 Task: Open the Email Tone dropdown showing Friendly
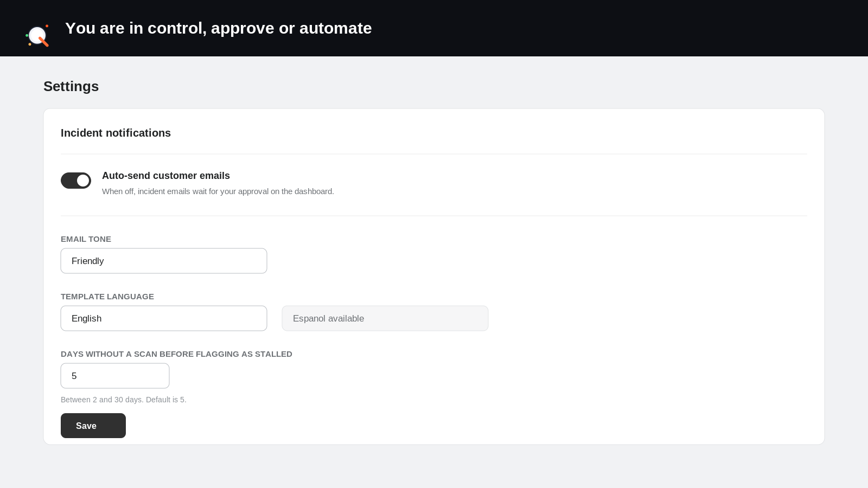coord(164,261)
